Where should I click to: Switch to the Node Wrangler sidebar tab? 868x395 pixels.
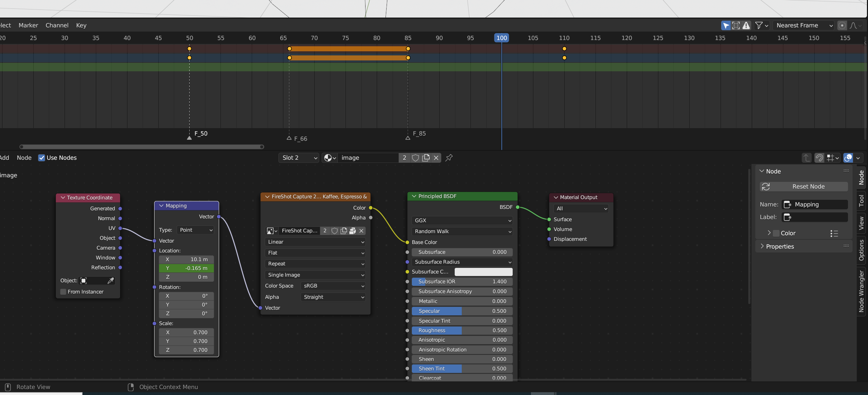pyautogui.click(x=861, y=291)
